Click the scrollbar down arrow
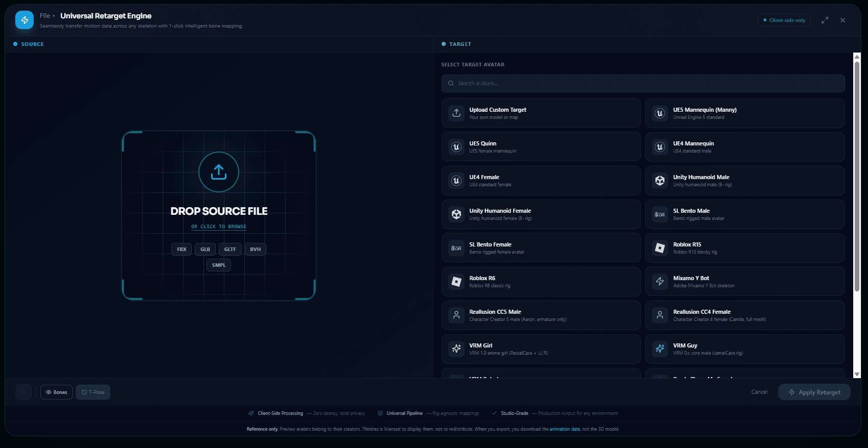 click(857, 375)
